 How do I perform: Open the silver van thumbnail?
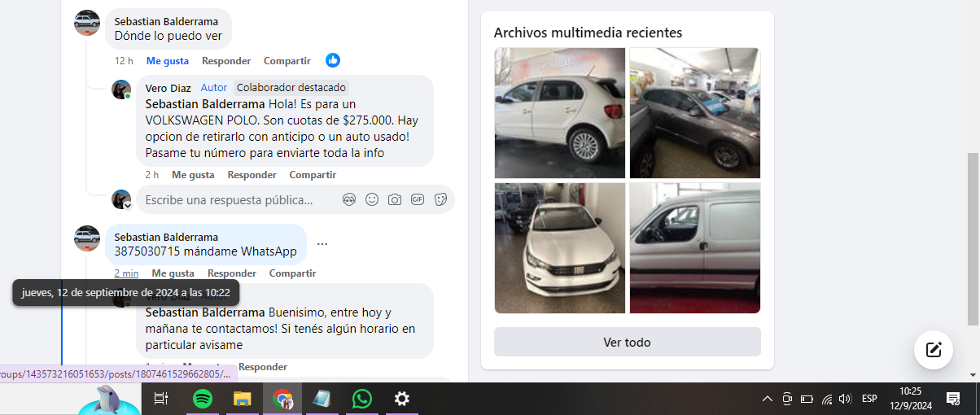point(695,248)
